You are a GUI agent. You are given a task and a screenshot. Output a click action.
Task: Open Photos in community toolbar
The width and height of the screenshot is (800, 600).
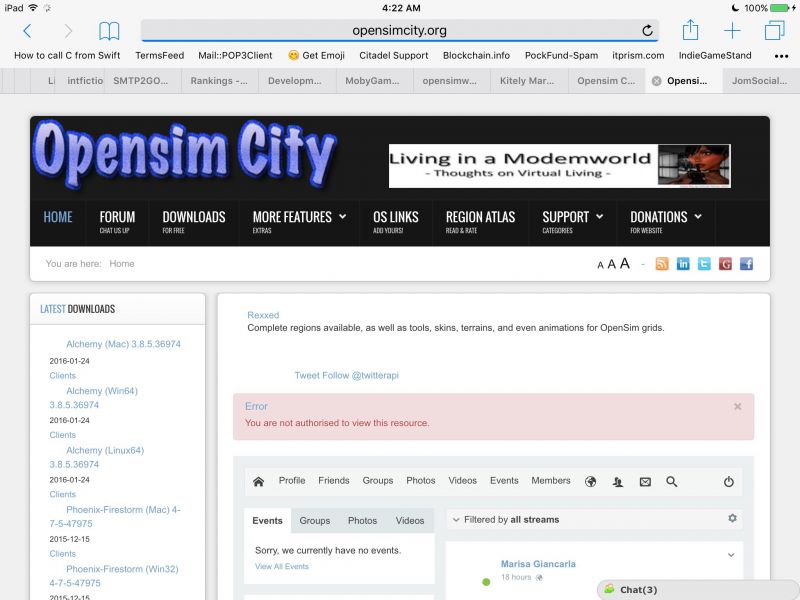(420, 481)
